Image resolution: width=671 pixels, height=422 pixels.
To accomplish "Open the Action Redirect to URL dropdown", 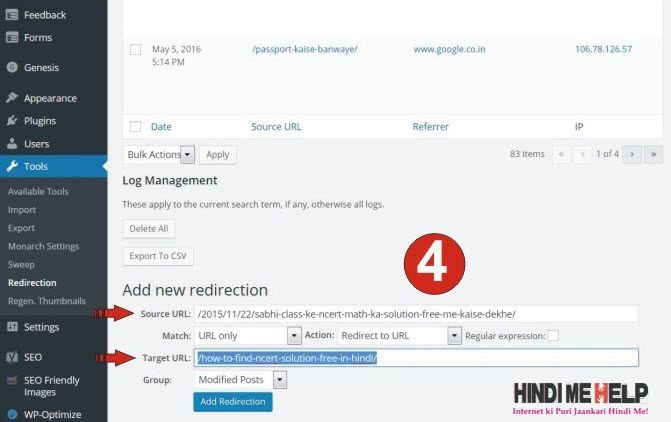I will [x=399, y=336].
